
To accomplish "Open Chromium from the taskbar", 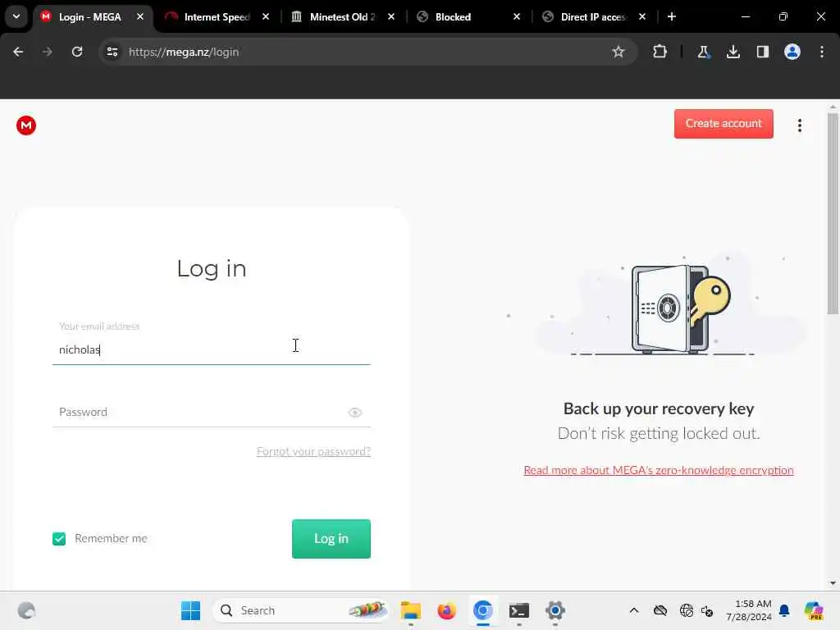I will 482,610.
